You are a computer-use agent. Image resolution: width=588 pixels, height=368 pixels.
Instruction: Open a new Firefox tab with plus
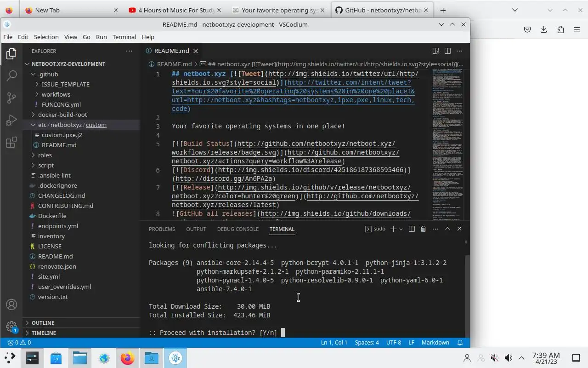click(443, 10)
